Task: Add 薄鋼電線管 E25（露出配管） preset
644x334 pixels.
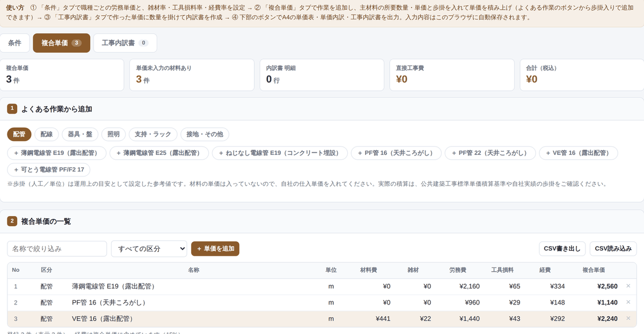Action: click(x=159, y=153)
